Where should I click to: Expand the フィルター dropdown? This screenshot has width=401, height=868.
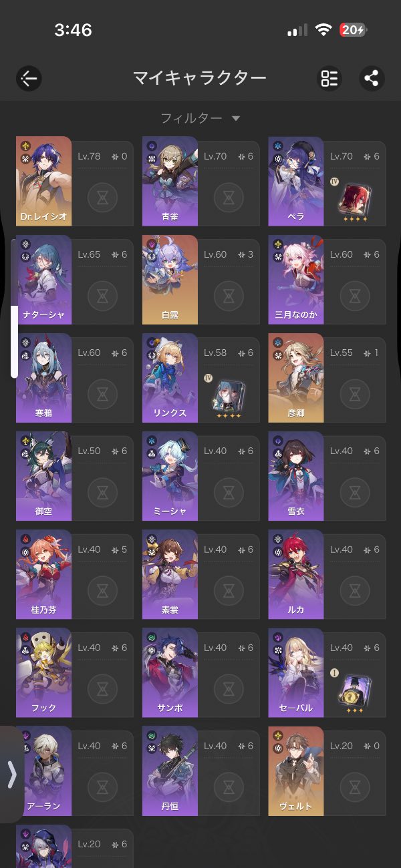point(200,118)
